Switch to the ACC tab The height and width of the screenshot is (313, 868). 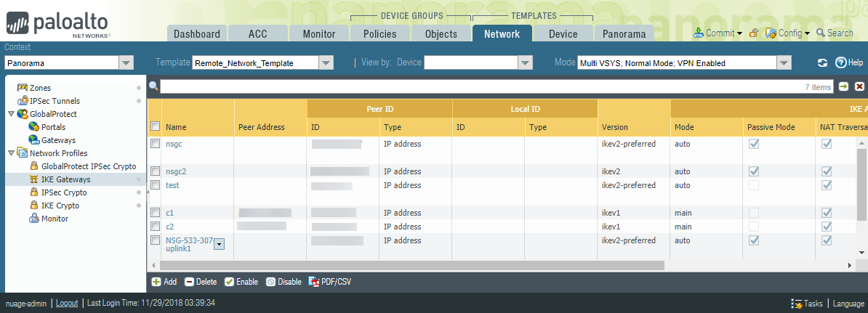coord(258,33)
